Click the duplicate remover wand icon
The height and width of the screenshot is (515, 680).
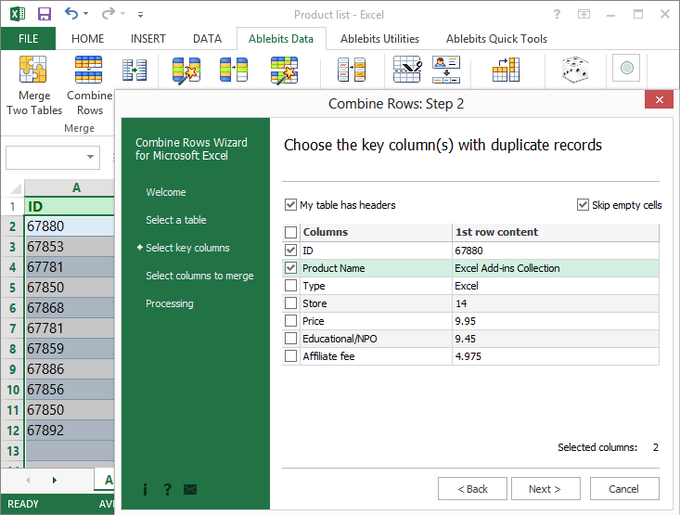(186, 70)
